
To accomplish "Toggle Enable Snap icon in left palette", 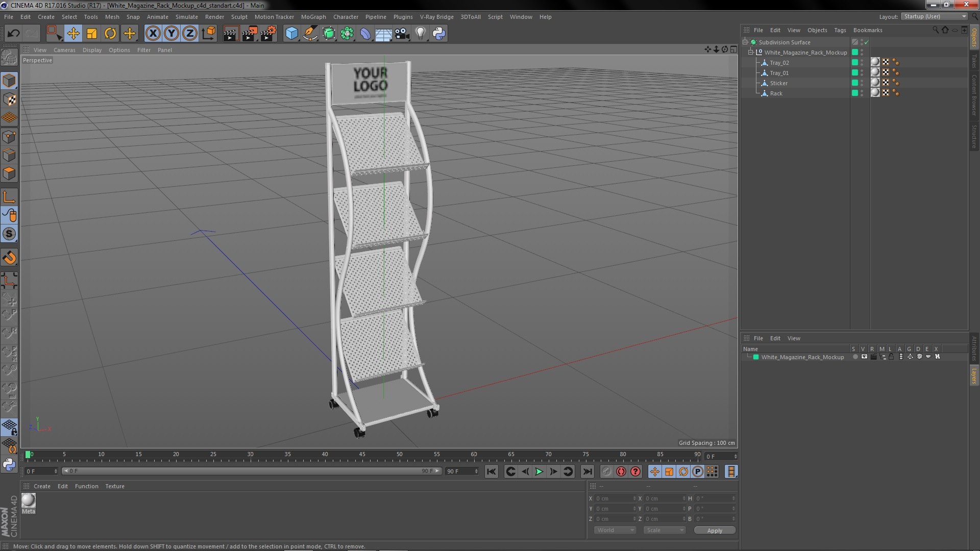I will (x=9, y=234).
